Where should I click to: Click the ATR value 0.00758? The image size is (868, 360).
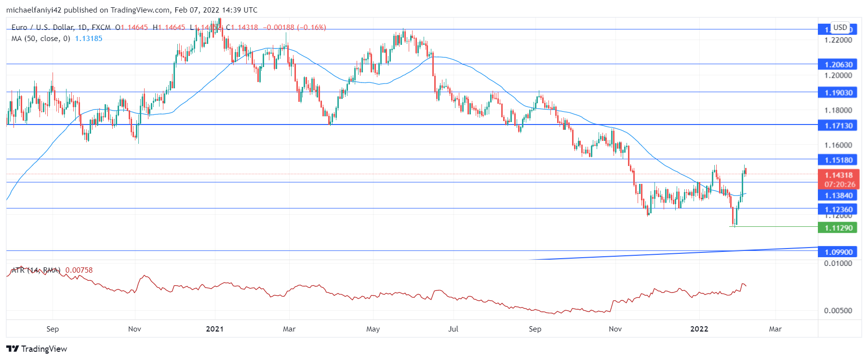click(x=79, y=270)
